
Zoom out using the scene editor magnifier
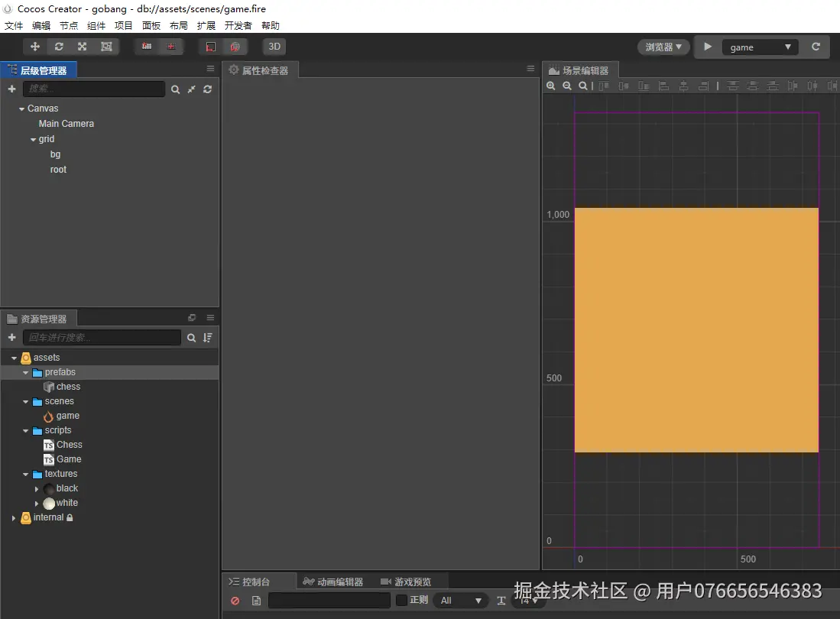click(567, 86)
